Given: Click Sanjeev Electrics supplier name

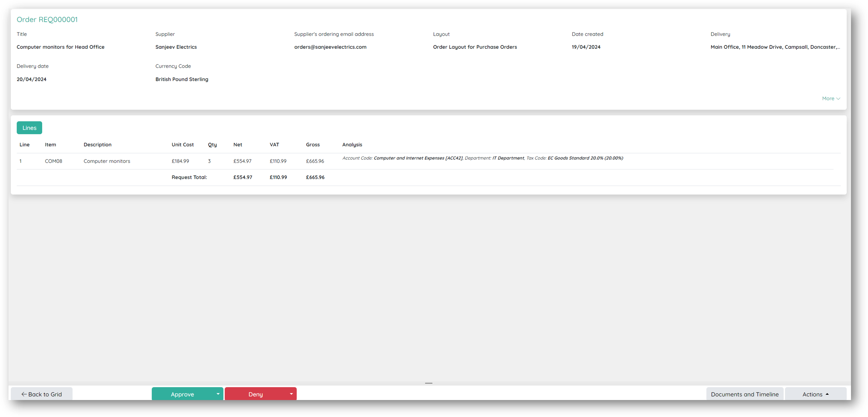Looking at the screenshot, I should (x=176, y=47).
